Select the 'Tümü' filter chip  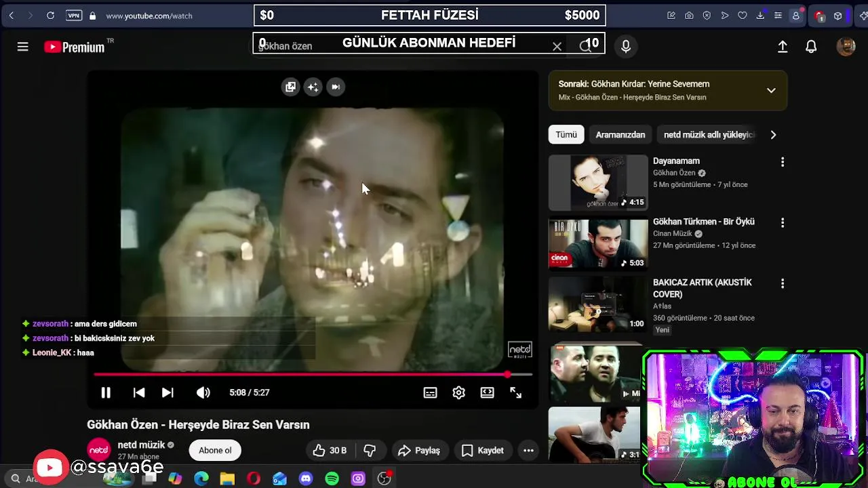pyautogui.click(x=566, y=135)
